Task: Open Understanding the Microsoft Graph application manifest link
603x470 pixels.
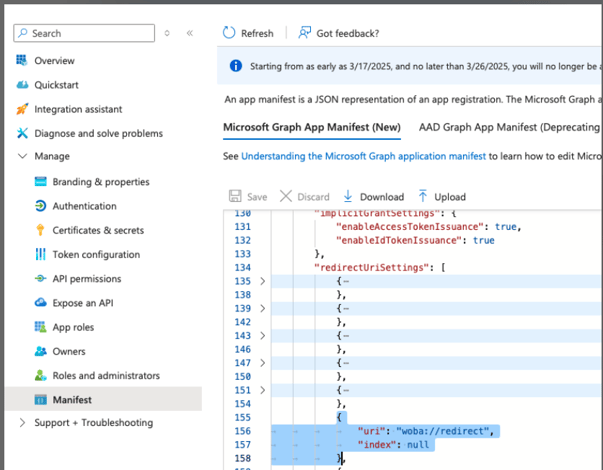Action: [363, 157]
